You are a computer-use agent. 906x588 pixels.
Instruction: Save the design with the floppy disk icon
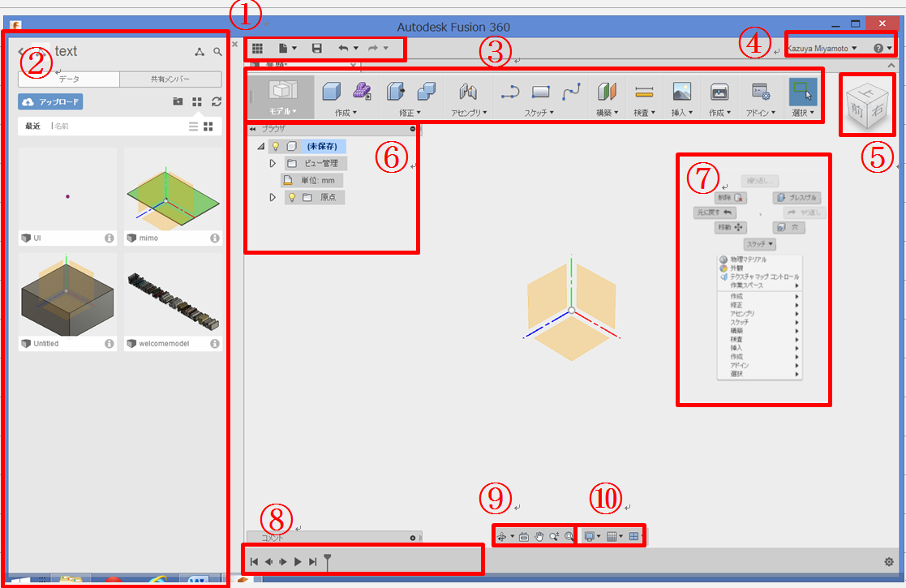pyautogui.click(x=316, y=49)
